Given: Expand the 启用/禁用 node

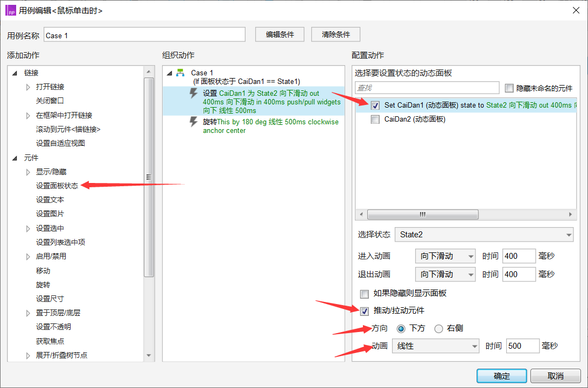Looking at the screenshot, I should tap(28, 257).
